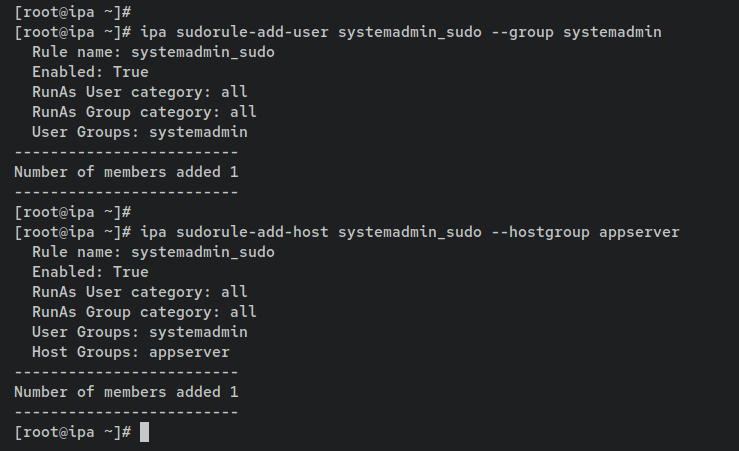The width and height of the screenshot is (739, 451).
Task: Click the last 'Number of members added 1' line
Action: [126, 392]
